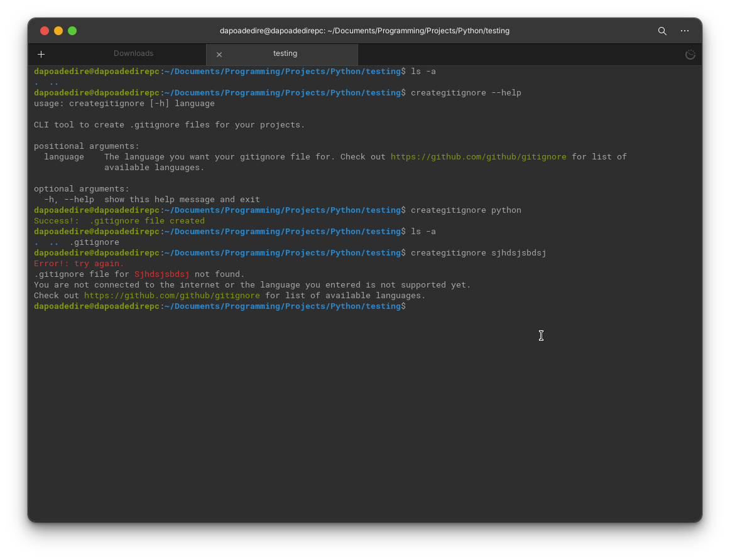Click the '.gitignore' file in ls output

[x=94, y=242]
